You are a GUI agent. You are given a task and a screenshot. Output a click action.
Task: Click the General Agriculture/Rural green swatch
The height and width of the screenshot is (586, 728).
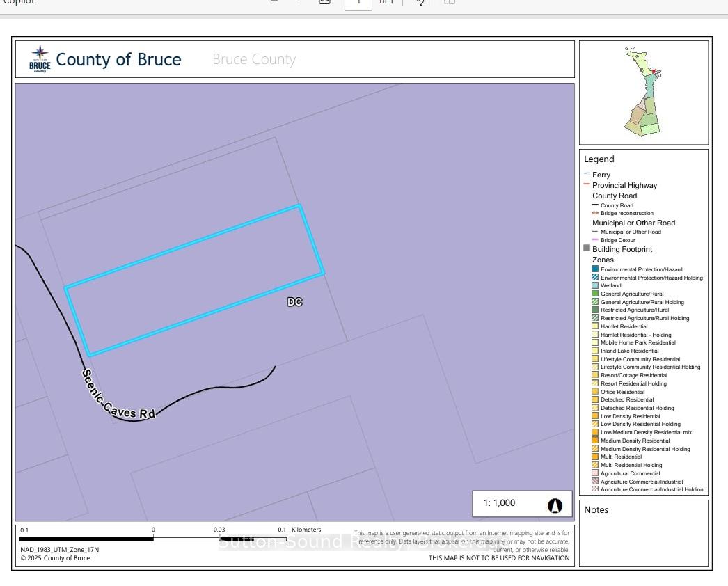[x=595, y=294]
